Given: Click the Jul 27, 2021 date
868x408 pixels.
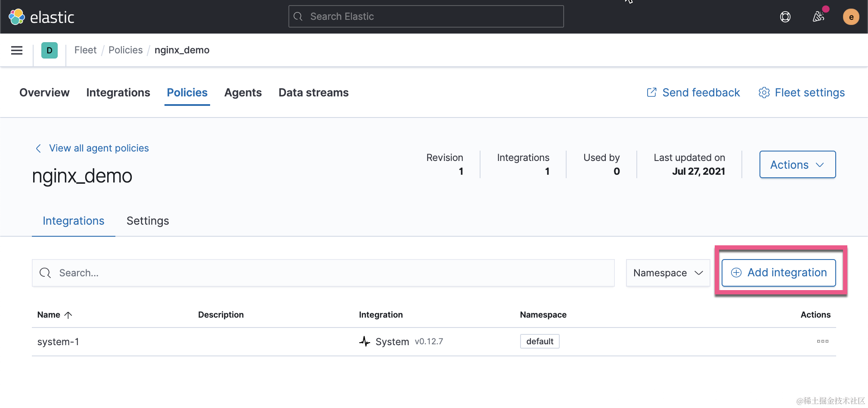Looking at the screenshot, I should click(x=698, y=171).
